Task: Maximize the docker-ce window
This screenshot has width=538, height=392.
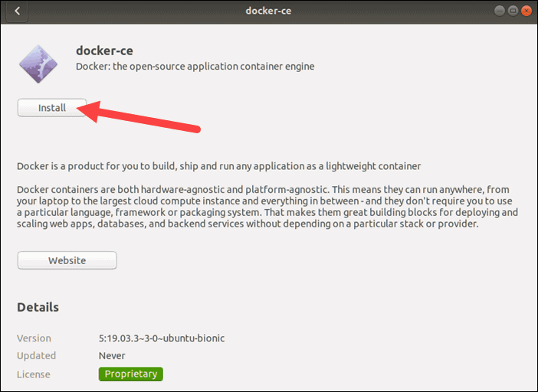Action: point(513,11)
